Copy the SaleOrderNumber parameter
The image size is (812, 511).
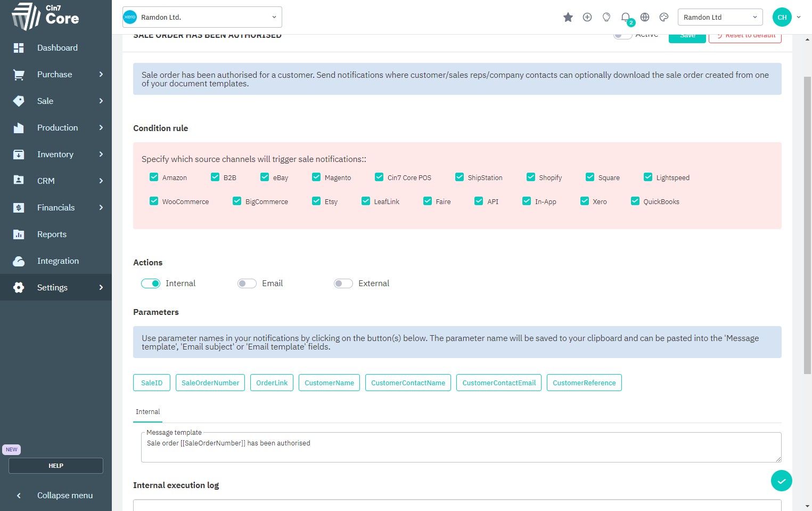click(210, 383)
